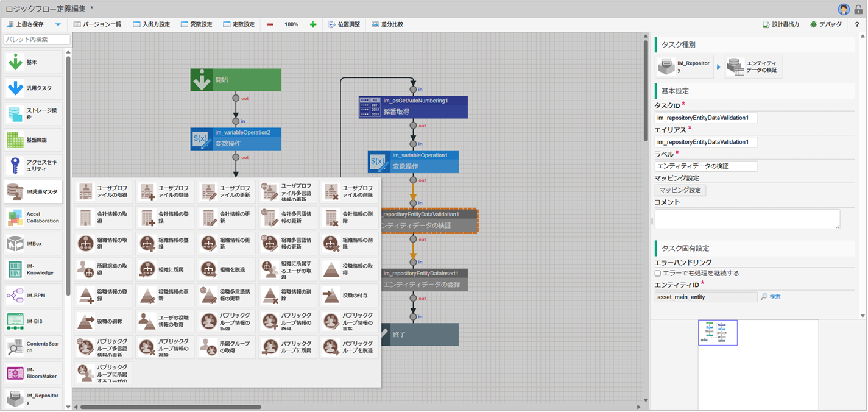Open 定数設定 from the toolbar
Image resolution: width=868 pixels, height=412 pixels.
tap(238, 24)
